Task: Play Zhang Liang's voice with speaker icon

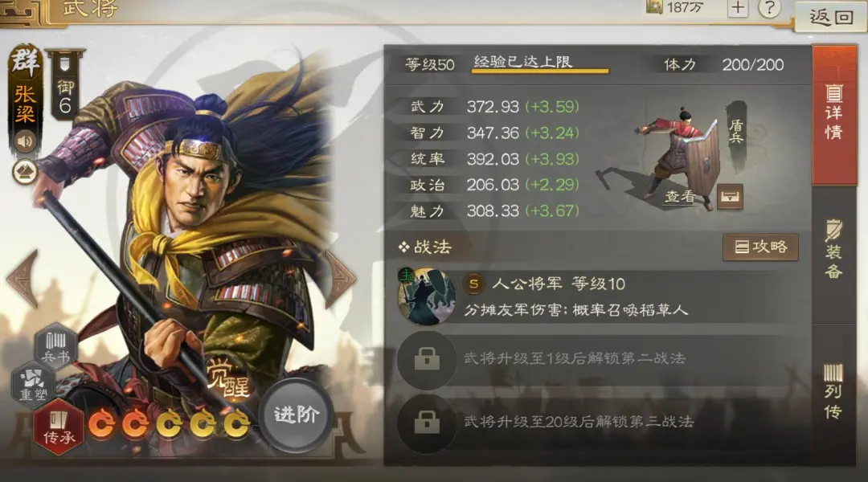Action: pyautogui.click(x=25, y=141)
